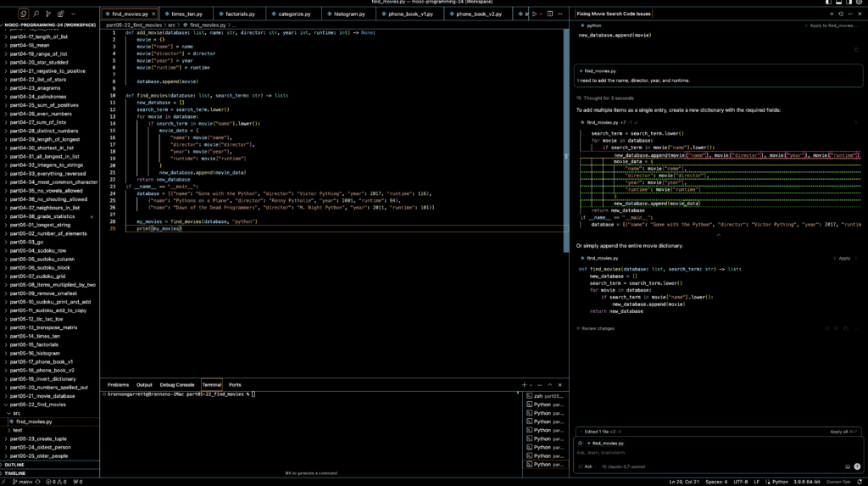Select the zsh terminal instance
868x486 pixels.
click(x=545, y=396)
